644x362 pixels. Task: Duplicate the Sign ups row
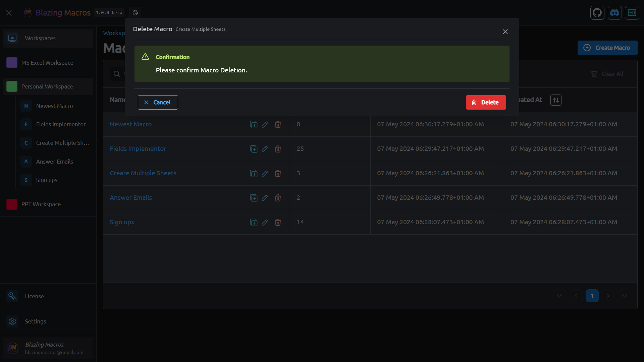(x=254, y=222)
